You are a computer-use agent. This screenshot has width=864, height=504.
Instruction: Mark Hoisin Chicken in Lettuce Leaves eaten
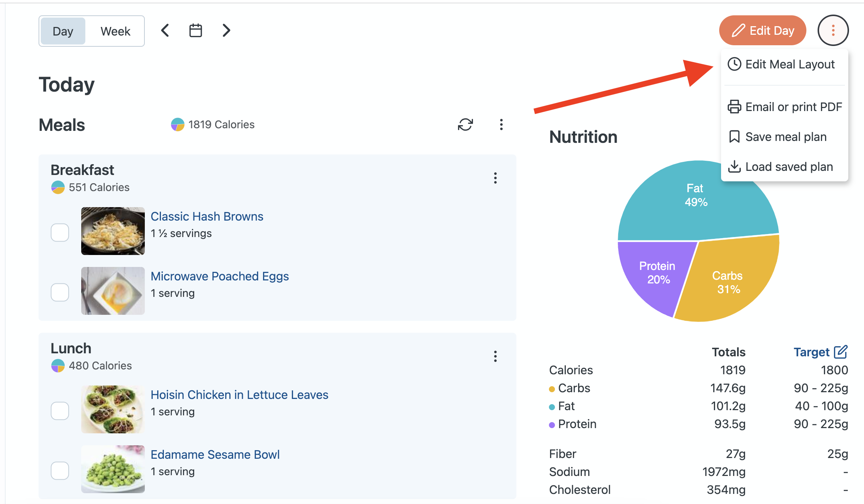coord(60,411)
